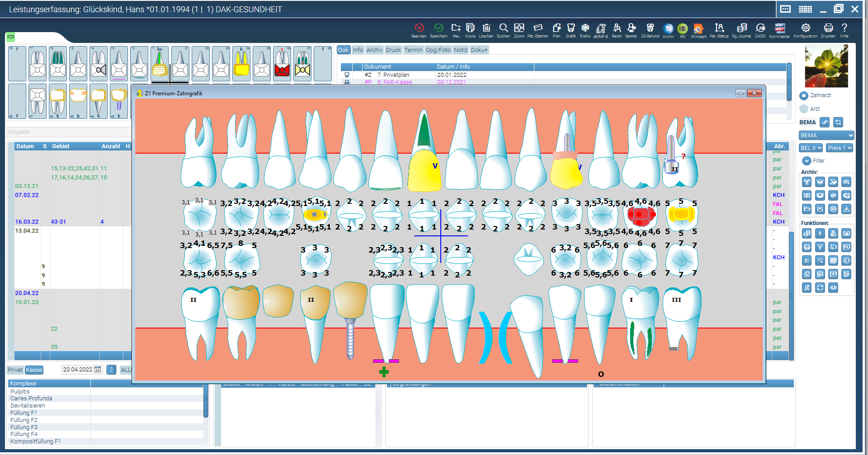Click the funnel filter function icon
Image resolution: width=868 pixels, height=455 pixels.
coord(820,247)
